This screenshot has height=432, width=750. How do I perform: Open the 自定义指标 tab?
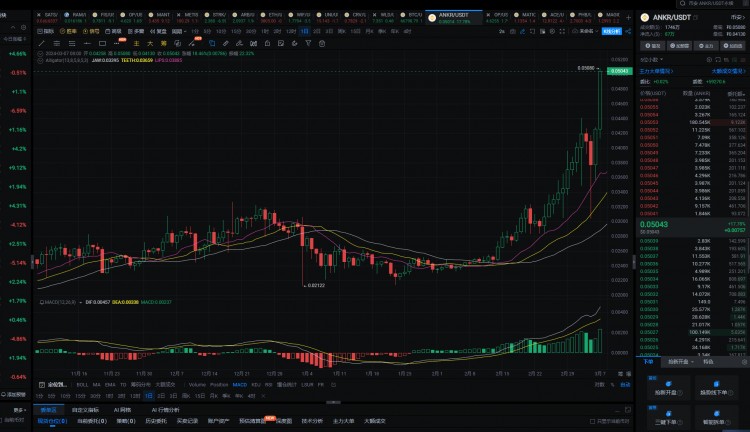[85, 410]
